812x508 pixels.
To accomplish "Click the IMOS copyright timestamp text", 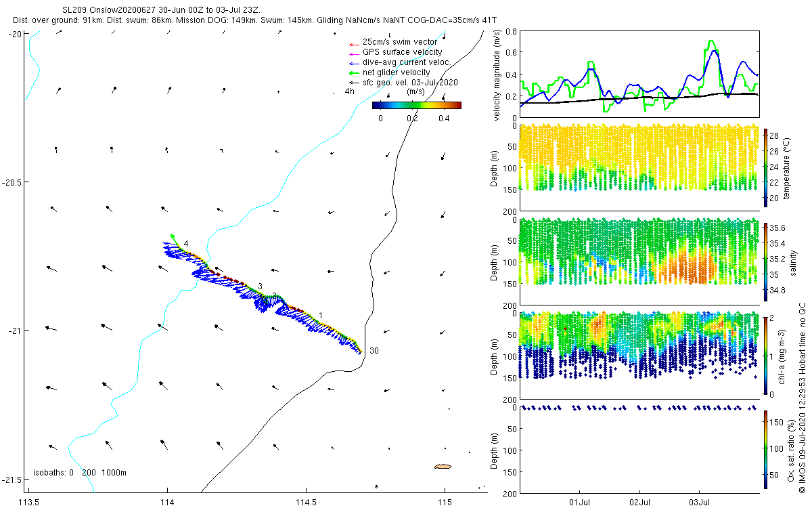I will [802, 397].
